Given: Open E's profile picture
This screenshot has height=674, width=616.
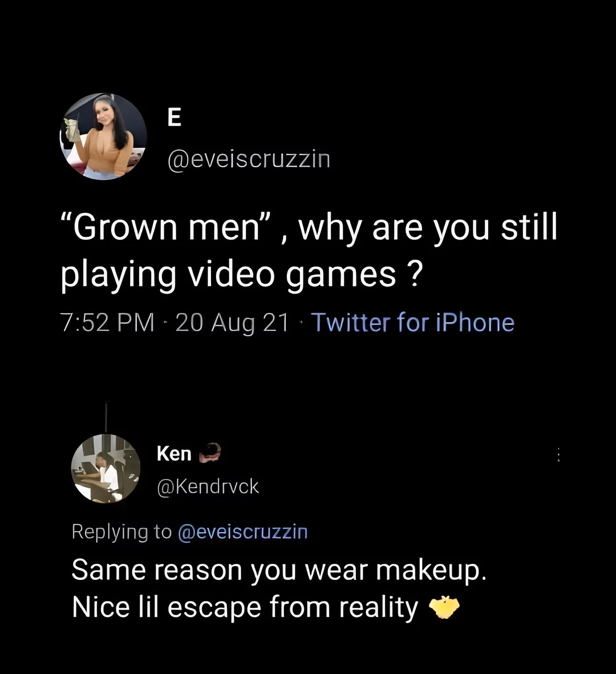Looking at the screenshot, I should pyautogui.click(x=103, y=136).
